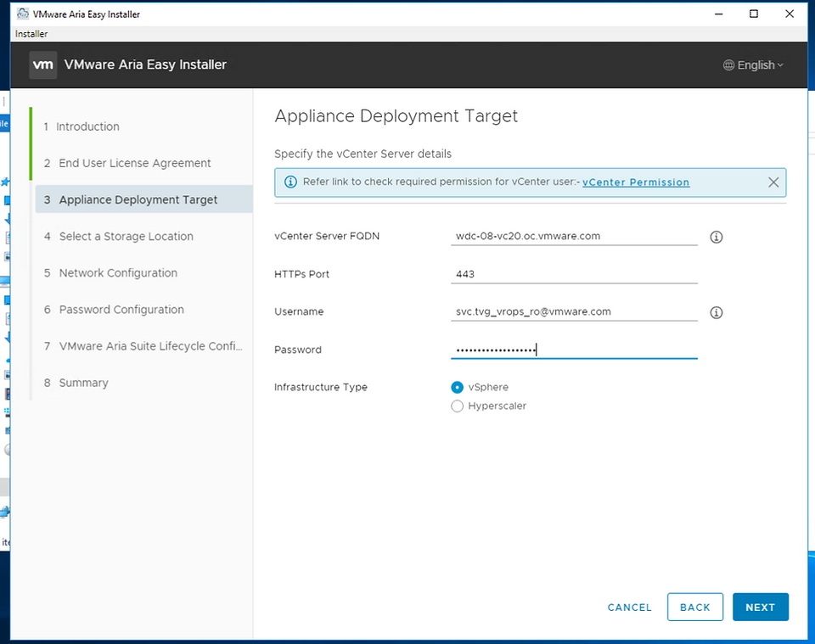Click the info icon beside Username field
Screen dimensions: 815x644
click(x=717, y=312)
